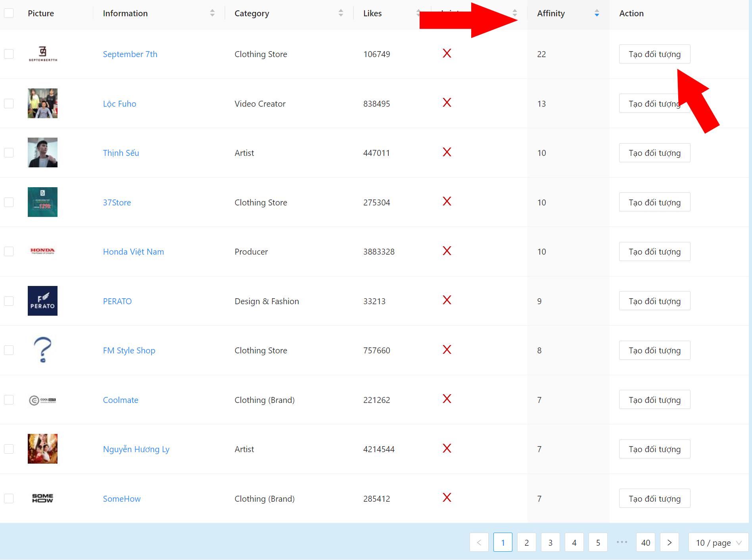Open the Lộc Fuho profile picture

tap(42, 104)
